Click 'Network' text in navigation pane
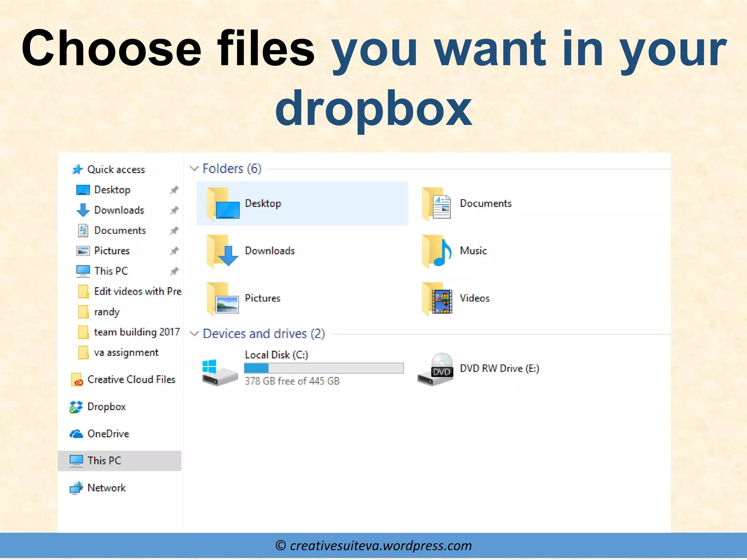 (107, 488)
